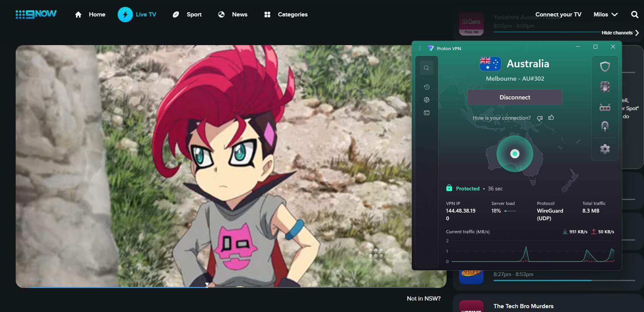Navigate to the Sport section

(x=187, y=15)
